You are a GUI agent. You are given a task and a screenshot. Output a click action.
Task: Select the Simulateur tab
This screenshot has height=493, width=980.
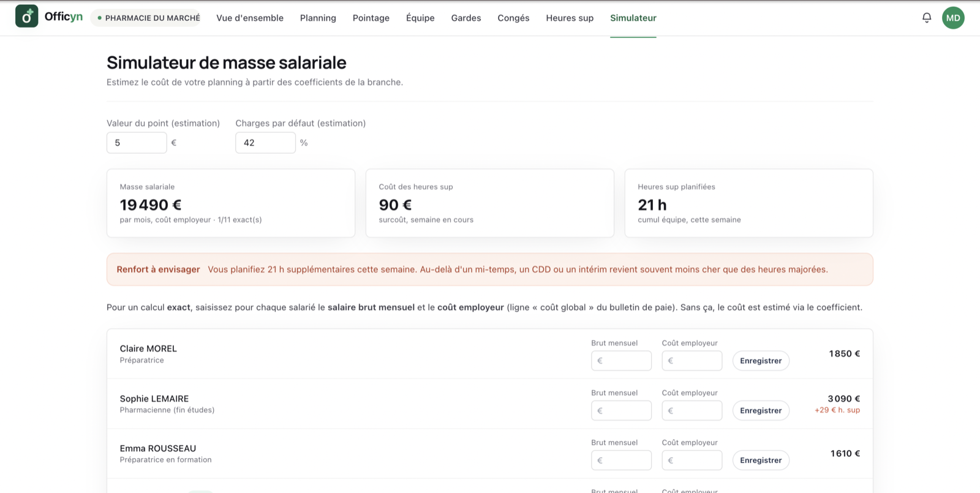pos(633,18)
